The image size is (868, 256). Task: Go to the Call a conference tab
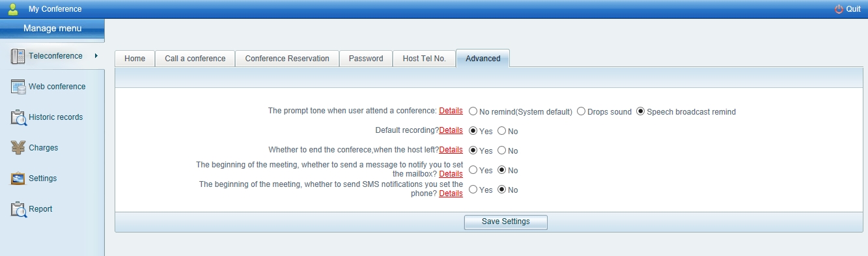coord(195,59)
